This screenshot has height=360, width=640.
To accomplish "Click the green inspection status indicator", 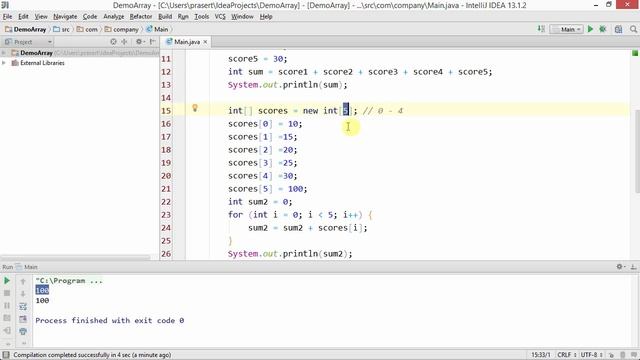I will click(x=635, y=53).
